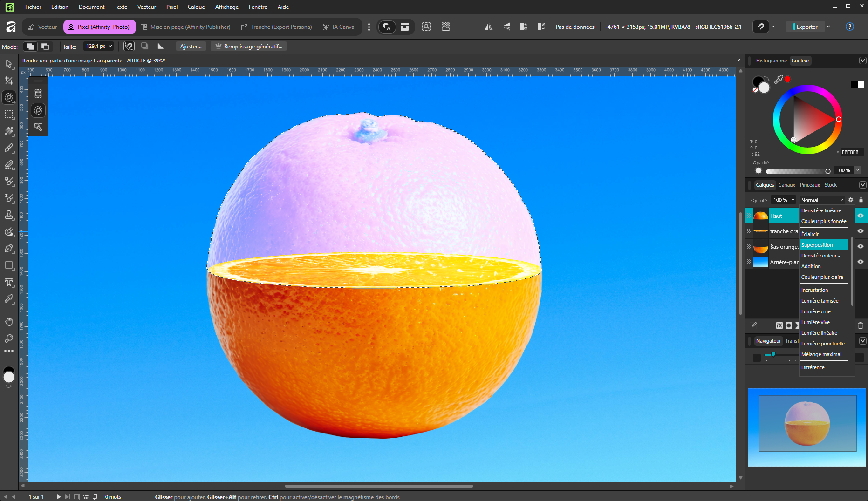Select the Clone Stamp tool
Image resolution: width=868 pixels, height=501 pixels.
(x=9, y=215)
